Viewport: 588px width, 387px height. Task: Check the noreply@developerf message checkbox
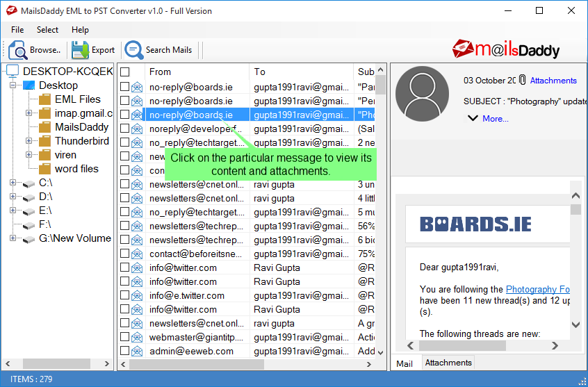125,129
